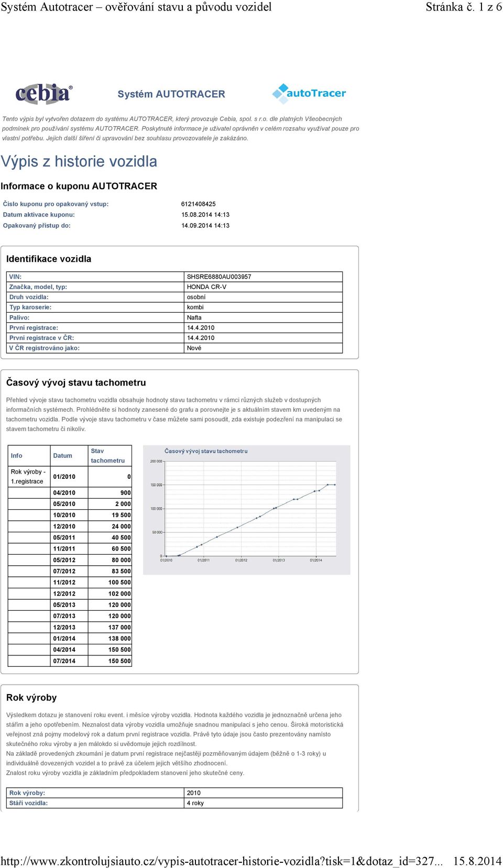This screenshot has height=868, width=503.
Task: Click the repeat access date 14.09.2014 14:13
Action: [x=205, y=226]
